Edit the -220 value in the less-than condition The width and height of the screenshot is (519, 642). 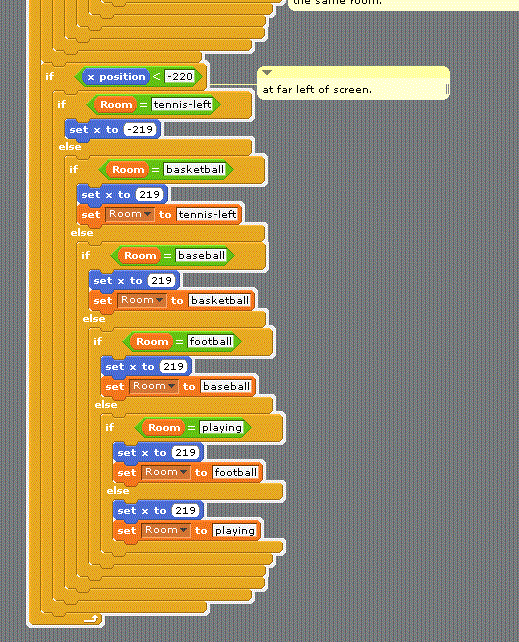click(180, 77)
